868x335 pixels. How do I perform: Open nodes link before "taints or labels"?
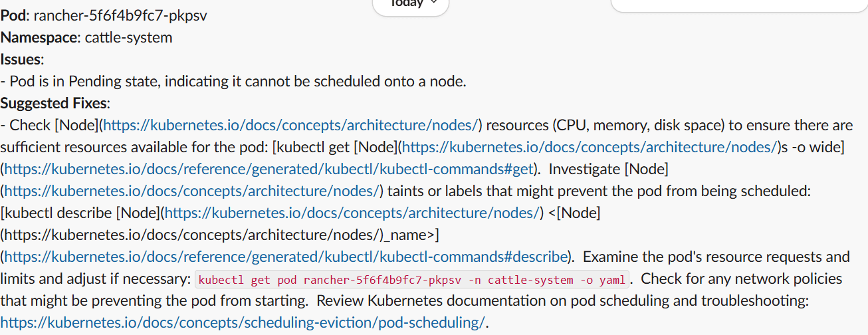191,191
